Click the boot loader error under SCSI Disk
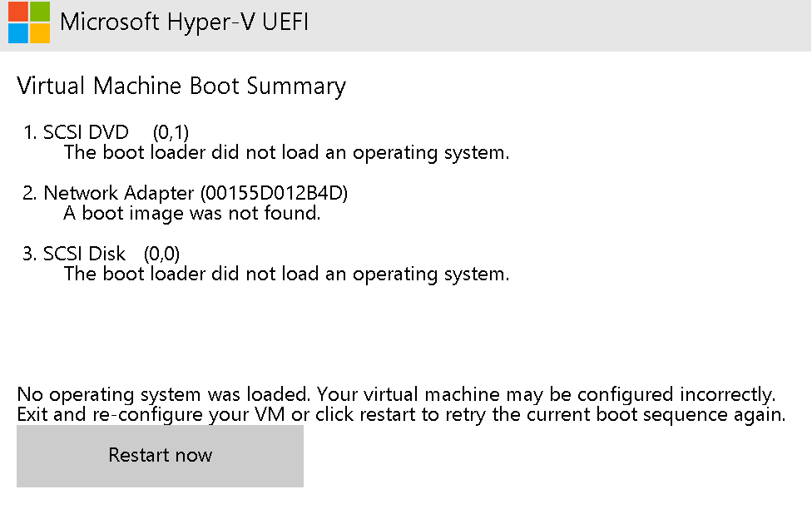This screenshot has width=812, height=519. 286,274
